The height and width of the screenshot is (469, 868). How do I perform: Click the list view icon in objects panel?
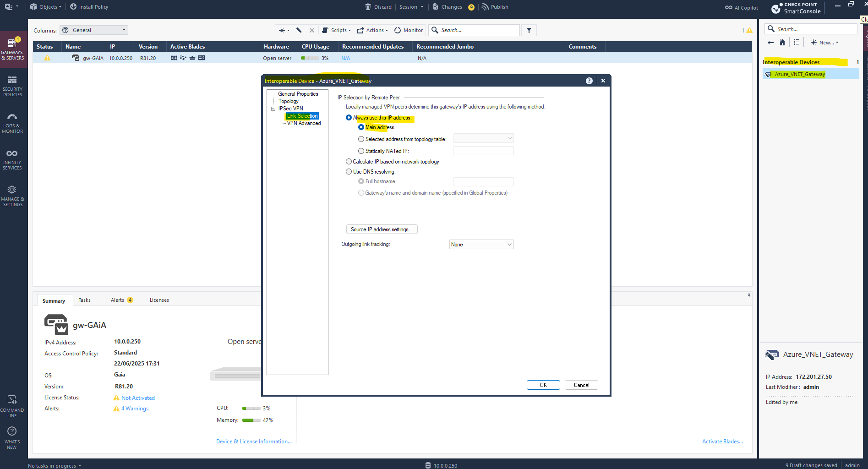797,42
